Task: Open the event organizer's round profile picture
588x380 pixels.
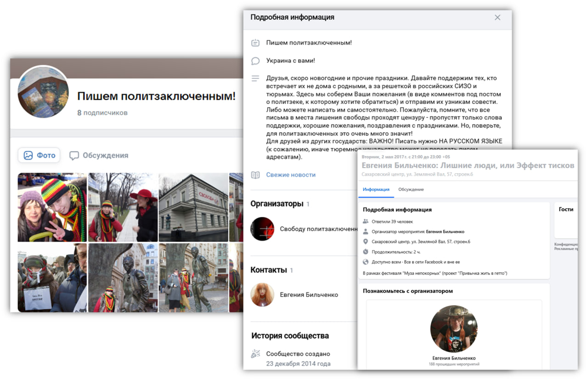Action: tap(453, 329)
